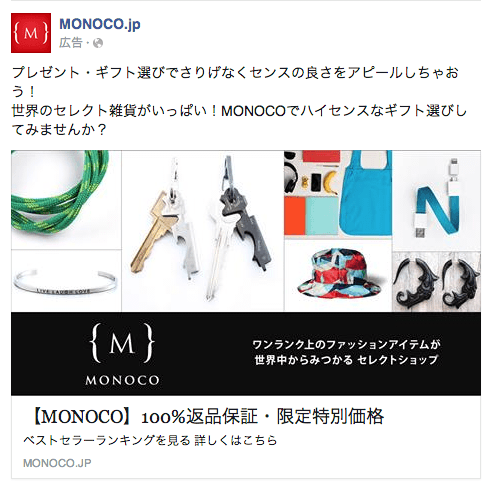Click the gold key multitool image
The height and width of the screenshot is (485, 492).
point(162,231)
